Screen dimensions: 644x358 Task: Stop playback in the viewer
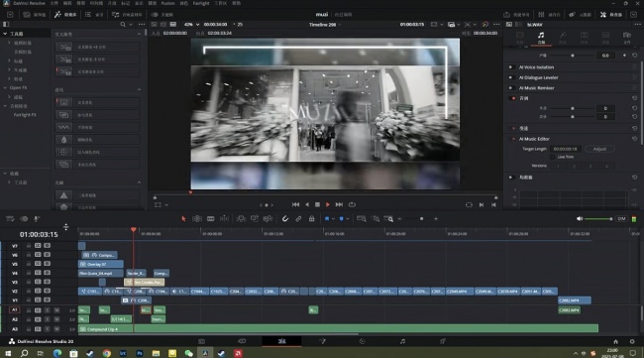click(x=317, y=204)
